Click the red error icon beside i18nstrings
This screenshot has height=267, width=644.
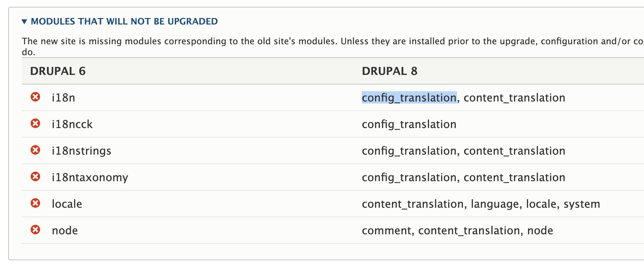(x=35, y=150)
